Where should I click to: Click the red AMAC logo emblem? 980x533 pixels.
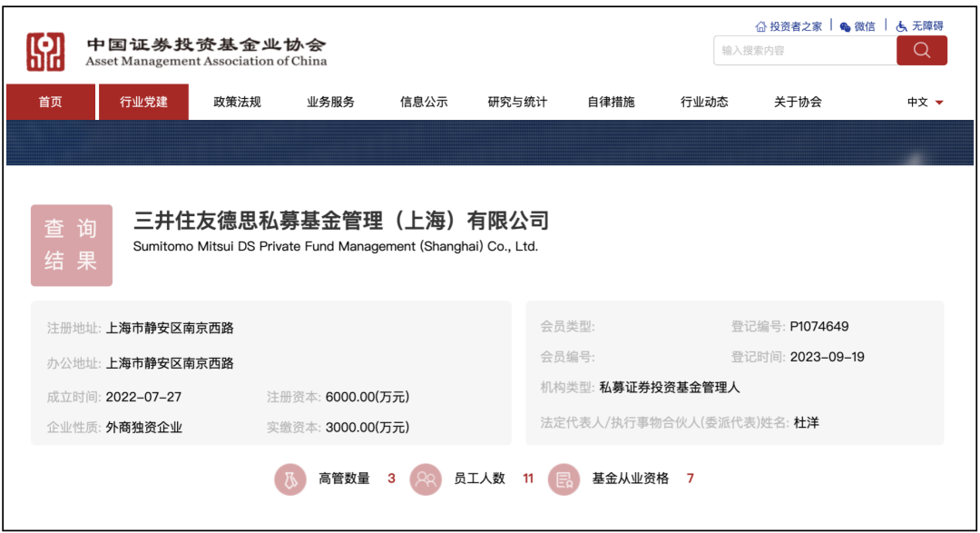pyautogui.click(x=45, y=52)
